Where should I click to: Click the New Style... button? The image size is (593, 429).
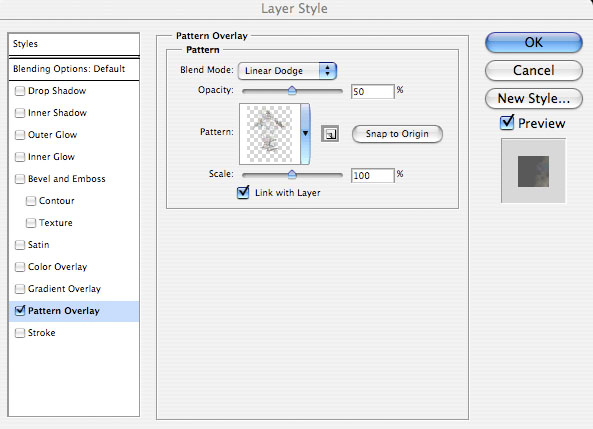tap(534, 98)
